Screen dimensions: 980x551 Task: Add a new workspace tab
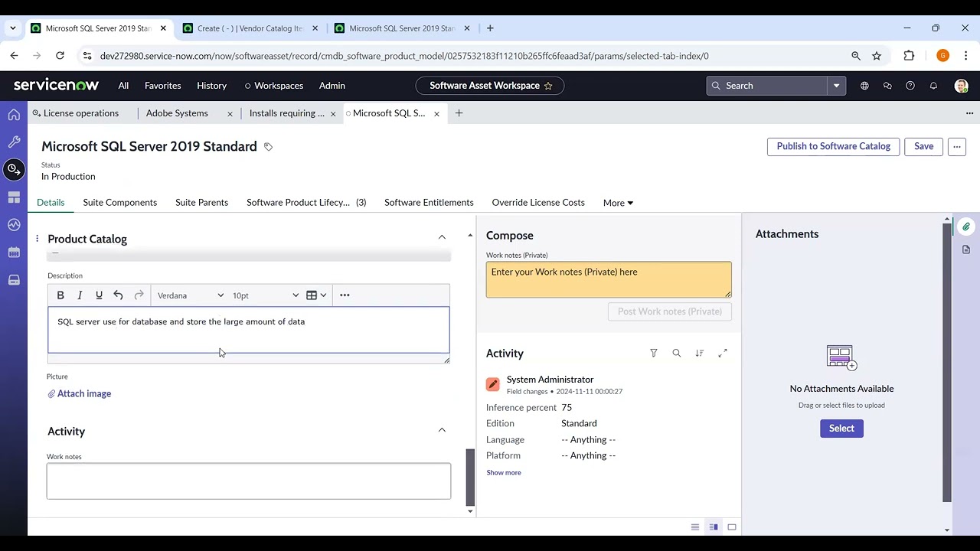(x=459, y=113)
